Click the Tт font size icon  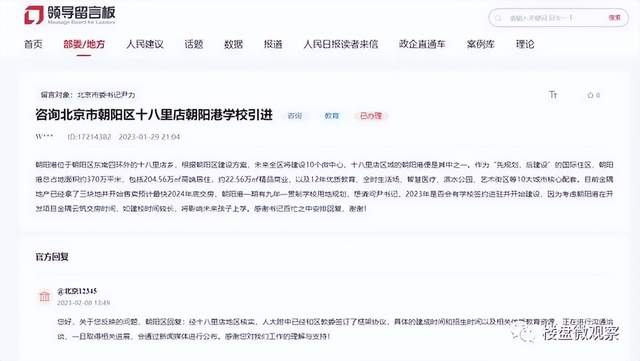[553, 95]
